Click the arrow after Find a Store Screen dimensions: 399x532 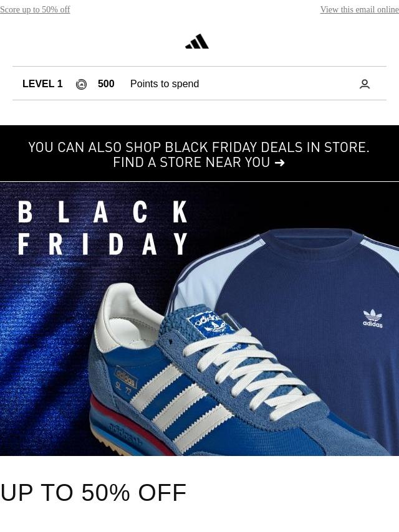tap(279, 163)
